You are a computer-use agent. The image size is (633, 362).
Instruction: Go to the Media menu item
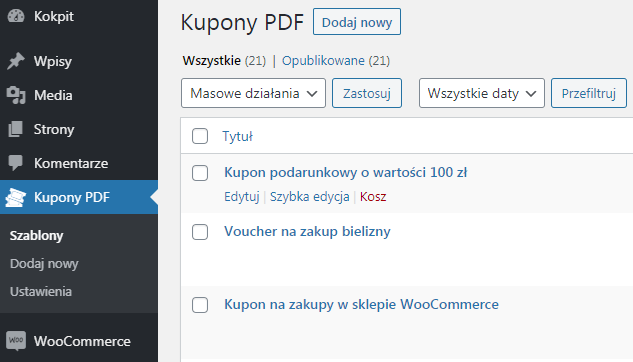tap(79, 95)
